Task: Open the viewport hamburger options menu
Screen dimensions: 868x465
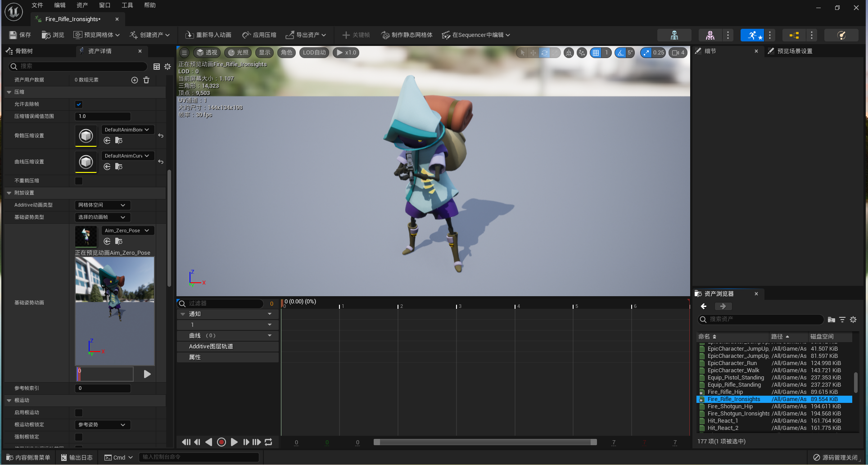Action: coord(184,53)
